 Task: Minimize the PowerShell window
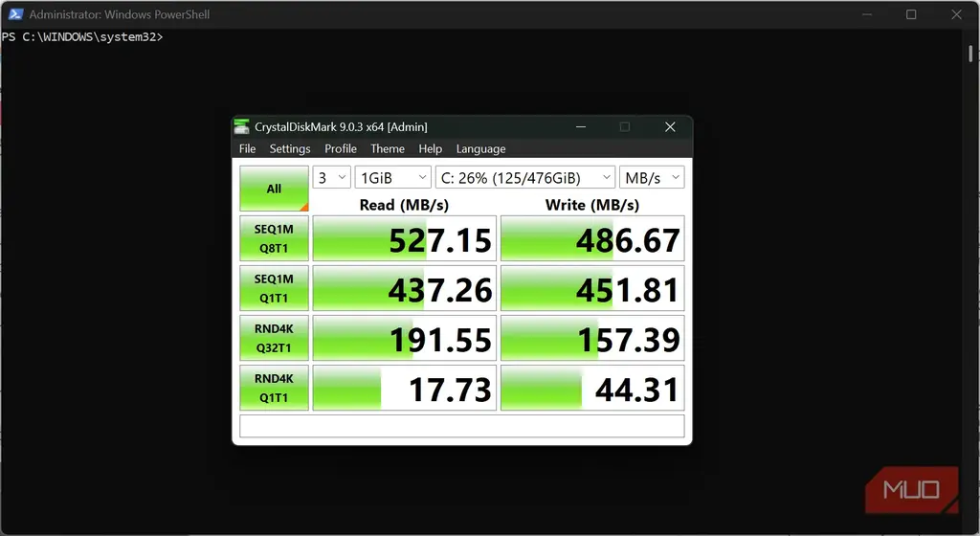pos(867,14)
